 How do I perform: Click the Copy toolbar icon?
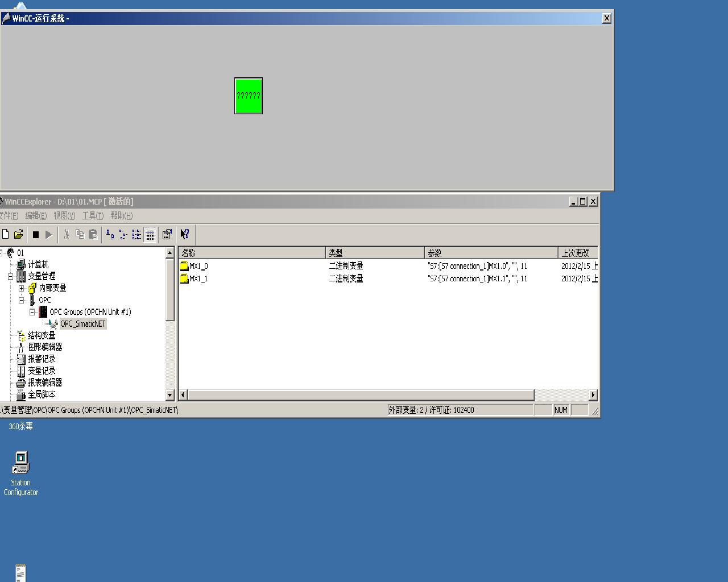pos(80,234)
